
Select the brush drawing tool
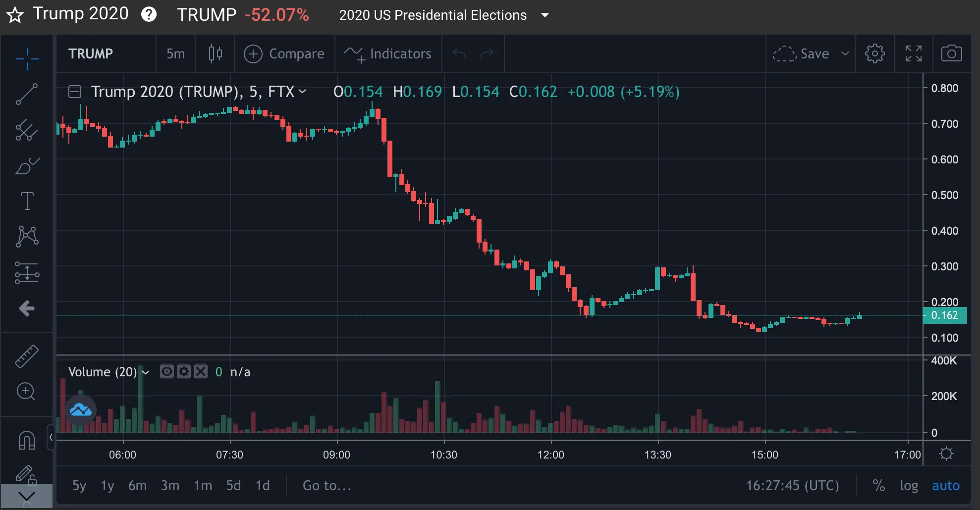(x=27, y=166)
